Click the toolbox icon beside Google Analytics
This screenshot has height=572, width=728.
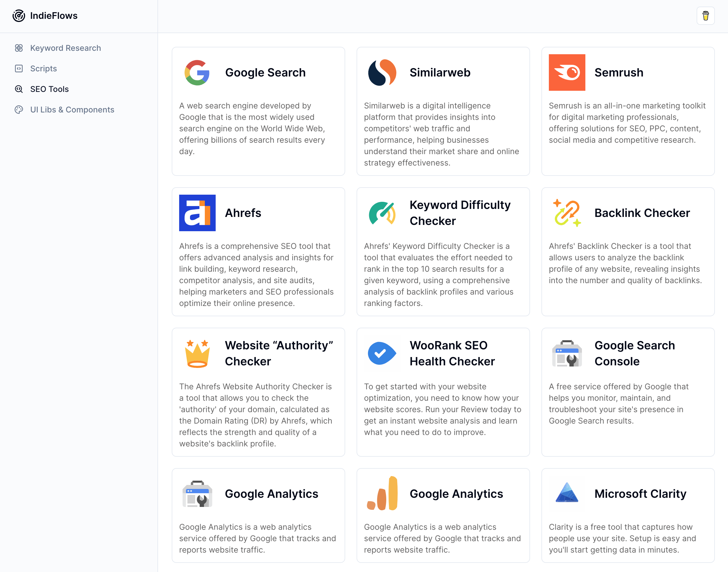click(197, 494)
